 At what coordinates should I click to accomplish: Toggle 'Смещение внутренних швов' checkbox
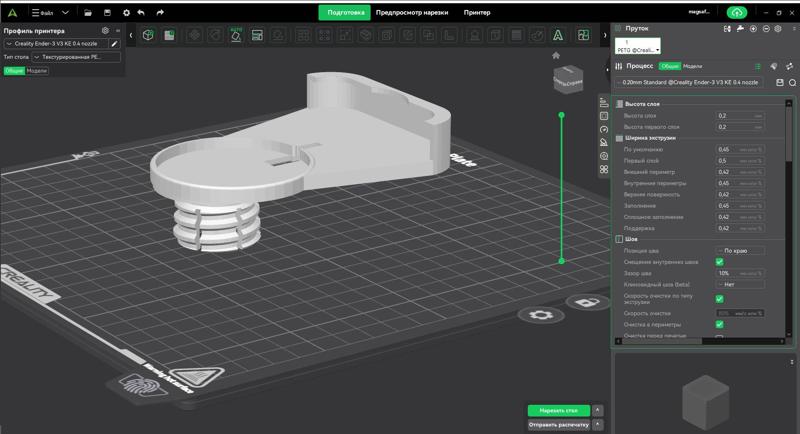coord(719,262)
